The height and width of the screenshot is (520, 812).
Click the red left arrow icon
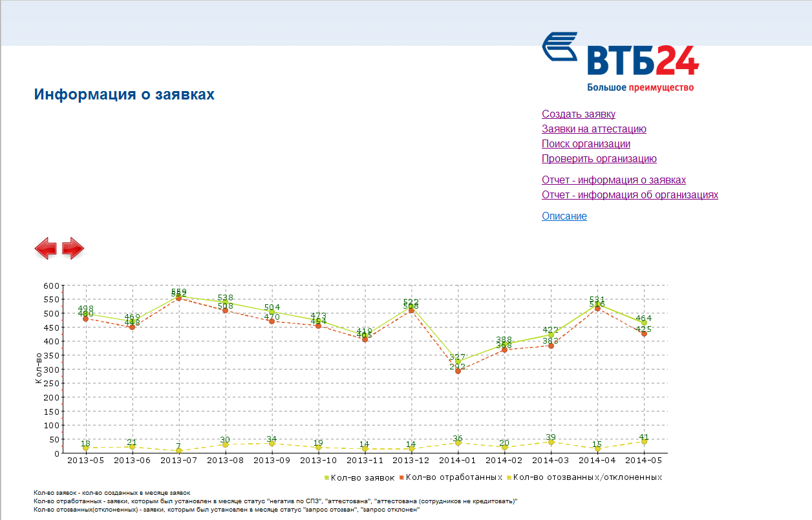(x=45, y=248)
